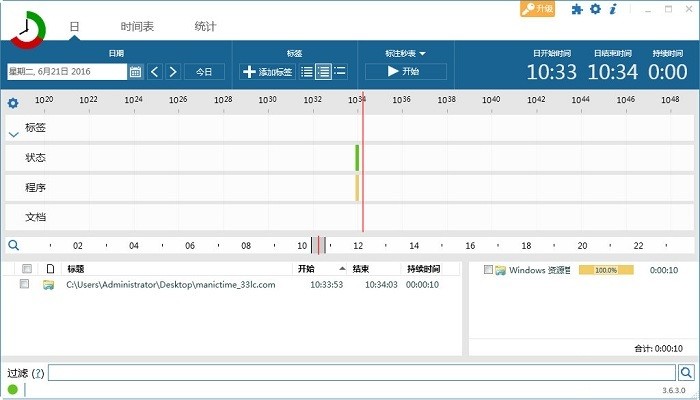Open the 标注秒表 dropdown

[x=405, y=53]
